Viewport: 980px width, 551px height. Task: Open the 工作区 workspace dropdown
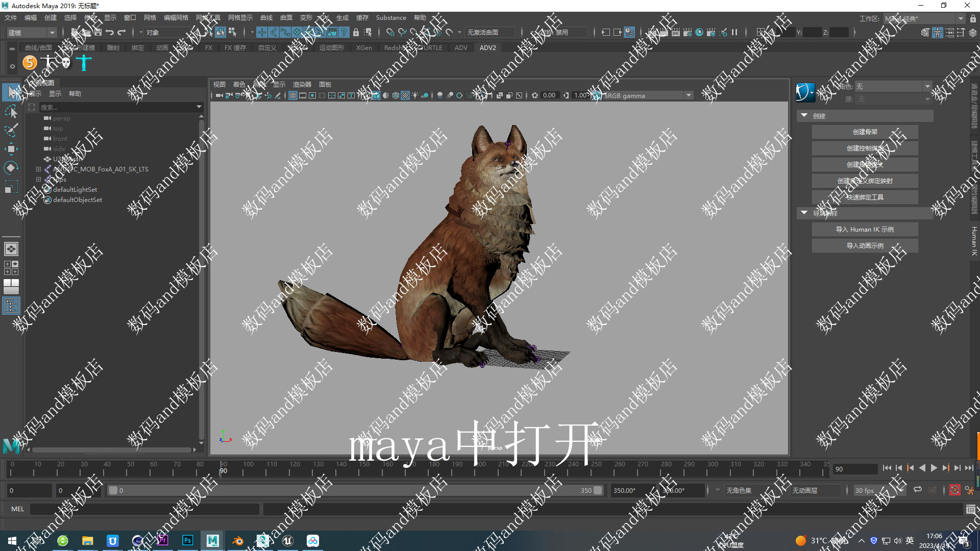point(924,18)
